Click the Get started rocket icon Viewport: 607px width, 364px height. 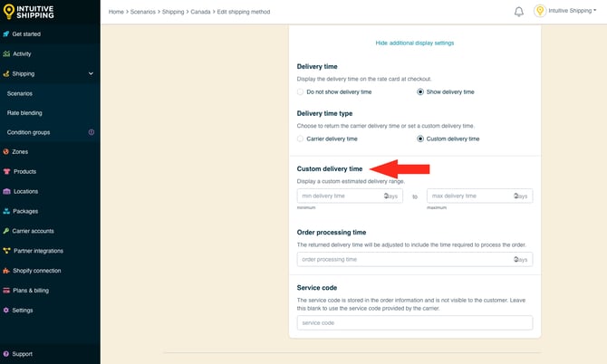5,34
